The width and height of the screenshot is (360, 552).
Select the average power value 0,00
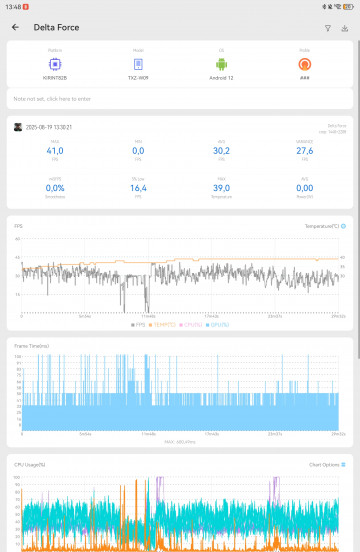tap(305, 188)
